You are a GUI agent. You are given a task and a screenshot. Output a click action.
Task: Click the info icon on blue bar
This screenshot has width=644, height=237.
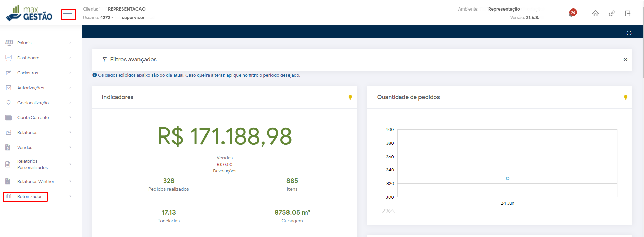click(x=629, y=33)
